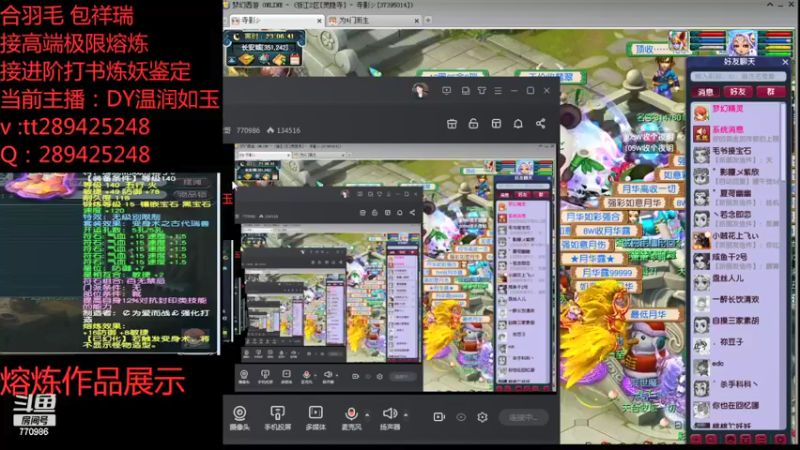The width and height of the screenshot is (800, 450).
Task: Click the record video icon
Action: [x=439, y=417]
